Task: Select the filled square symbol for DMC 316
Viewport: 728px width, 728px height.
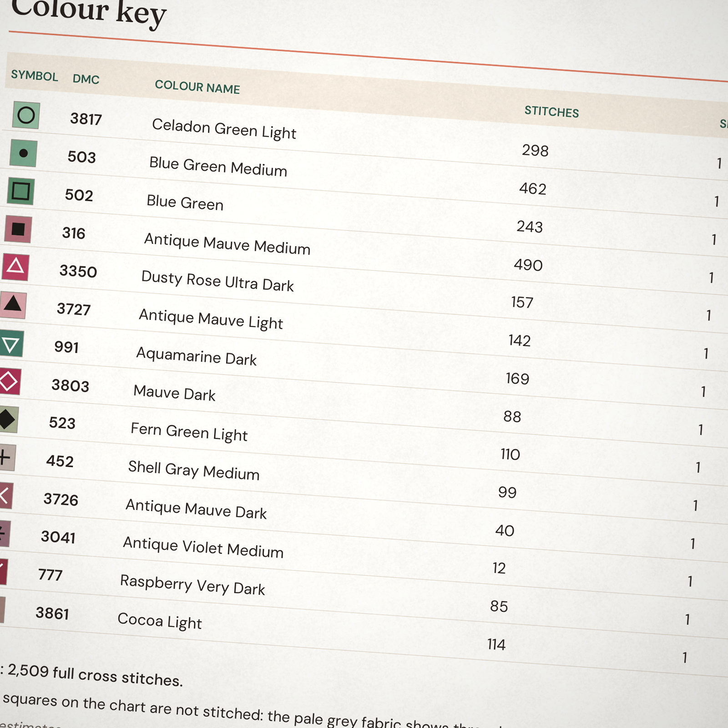Action: click(18, 229)
